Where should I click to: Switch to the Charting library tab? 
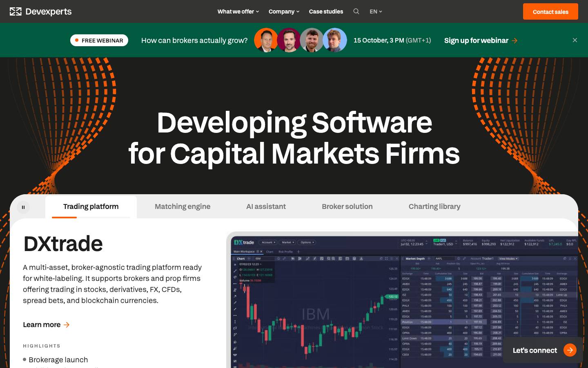click(434, 206)
